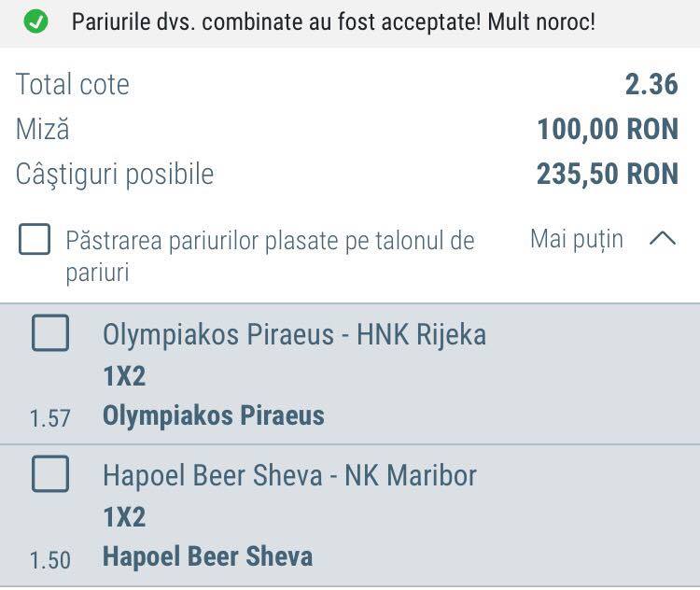Viewport: 700px width, 590px height.
Task: Check the Hapoel Beer Sheva - NK Maribor box
Action: pyautogui.click(x=50, y=474)
